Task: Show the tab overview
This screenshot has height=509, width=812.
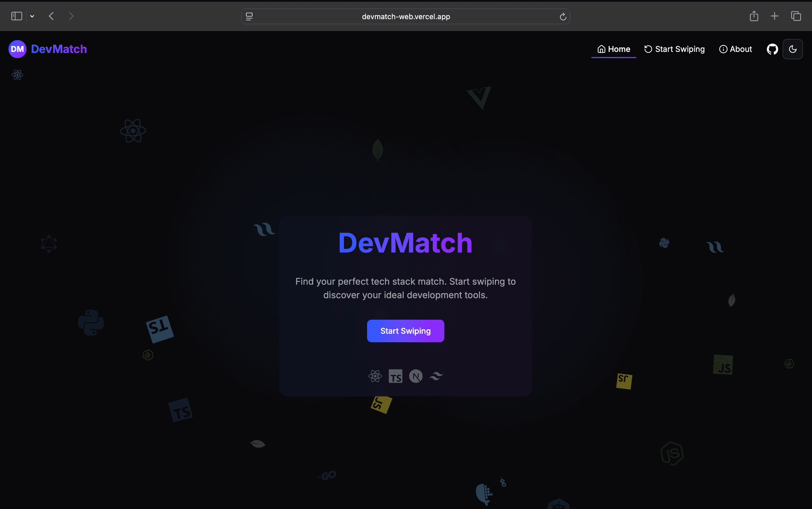Action: click(x=796, y=16)
